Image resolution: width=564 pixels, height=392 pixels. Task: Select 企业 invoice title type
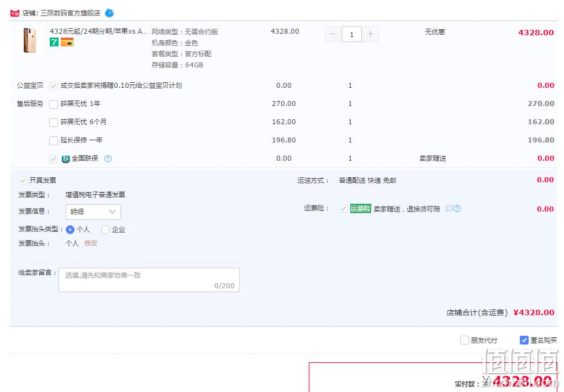tap(105, 230)
